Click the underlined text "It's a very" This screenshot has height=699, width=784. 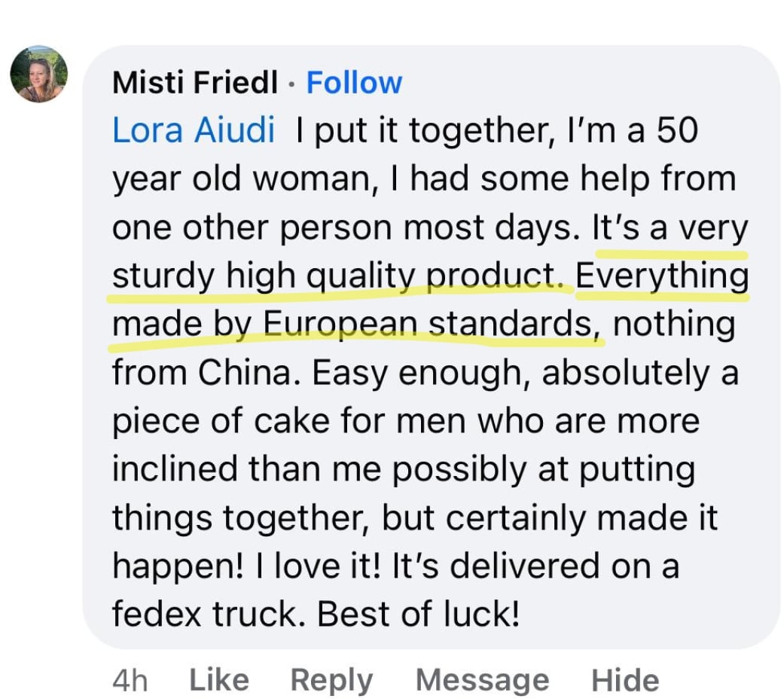pos(670,227)
